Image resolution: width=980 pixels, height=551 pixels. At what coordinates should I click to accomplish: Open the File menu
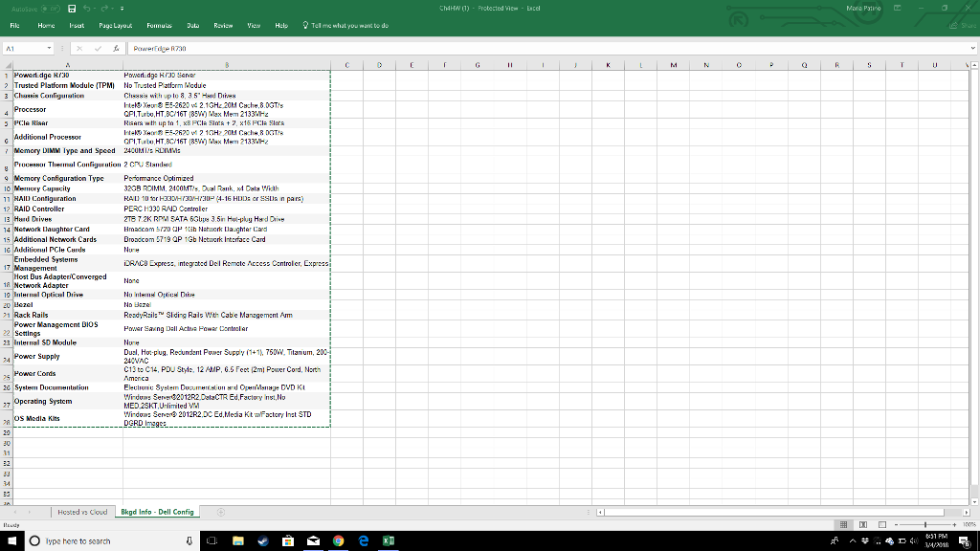tap(15, 26)
